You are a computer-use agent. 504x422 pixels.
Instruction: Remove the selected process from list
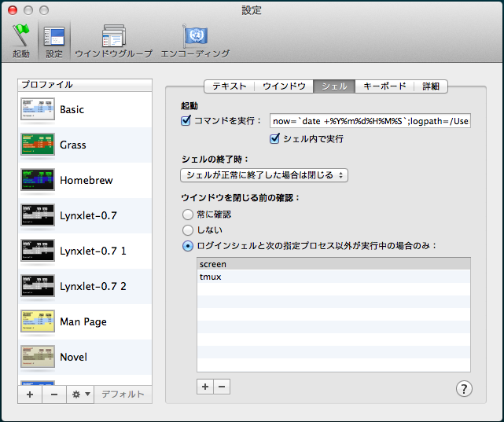[x=222, y=387]
